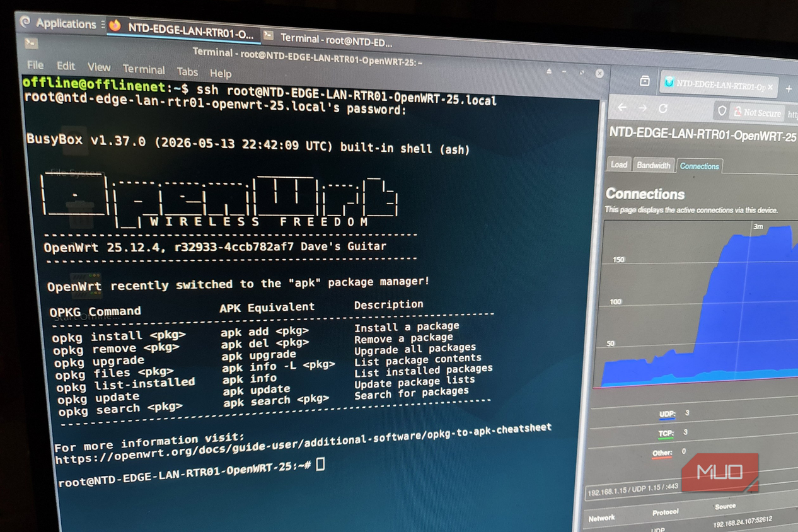Click the terminal window title bar icon
This screenshot has width=798, height=532.
click(31, 43)
